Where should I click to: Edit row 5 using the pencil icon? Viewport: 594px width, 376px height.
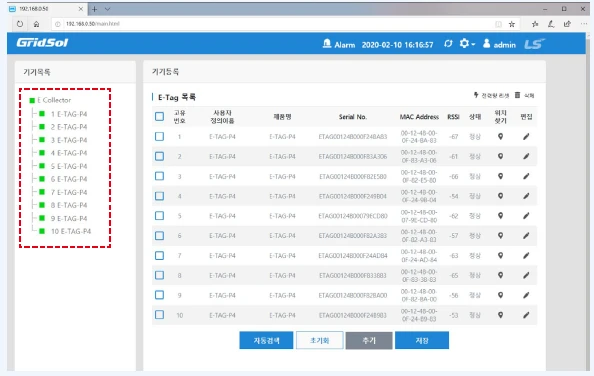(526, 215)
